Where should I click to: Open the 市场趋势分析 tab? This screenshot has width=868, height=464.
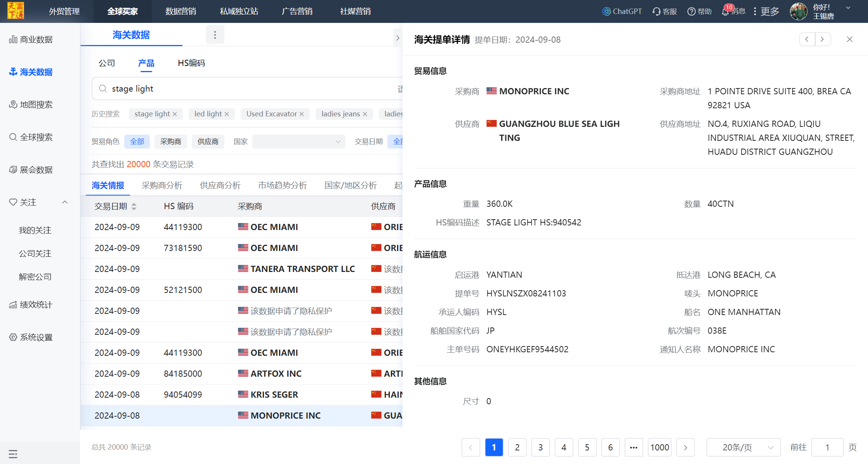pos(283,185)
